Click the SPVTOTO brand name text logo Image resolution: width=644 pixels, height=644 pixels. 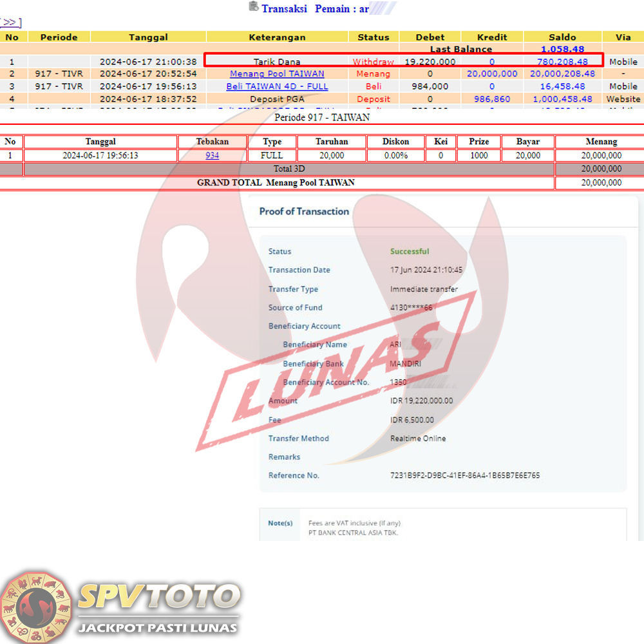[158, 596]
